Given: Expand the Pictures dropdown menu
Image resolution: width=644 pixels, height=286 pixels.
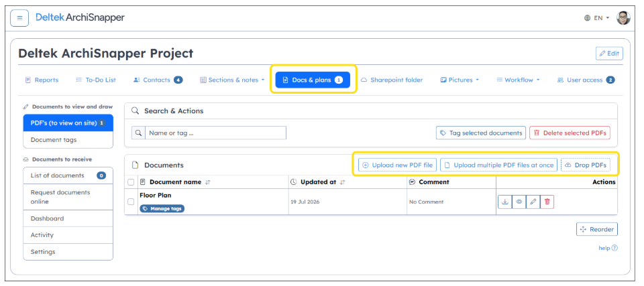Looking at the screenshot, I should (460, 80).
